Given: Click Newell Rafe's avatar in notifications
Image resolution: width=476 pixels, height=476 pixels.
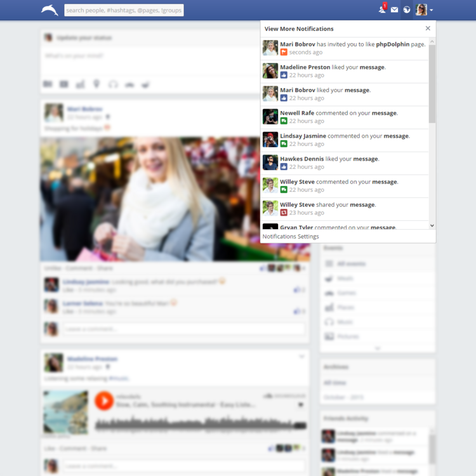Looking at the screenshot, I should [270, 117].
